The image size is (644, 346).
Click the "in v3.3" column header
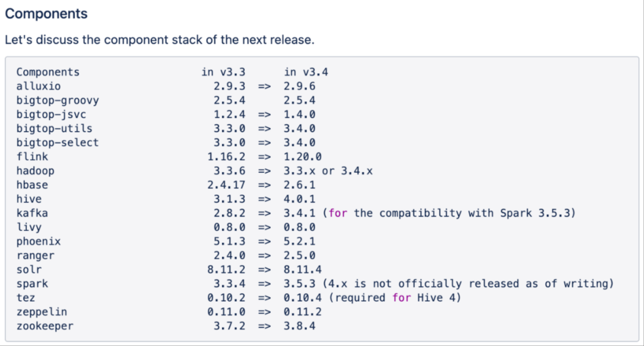(223, 72)
